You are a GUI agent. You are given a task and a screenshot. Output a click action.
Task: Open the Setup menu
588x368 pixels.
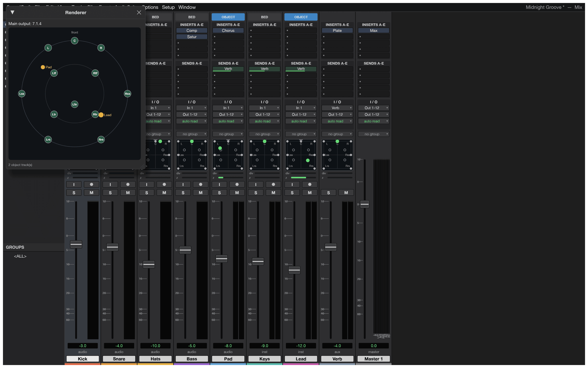point(168,7)
